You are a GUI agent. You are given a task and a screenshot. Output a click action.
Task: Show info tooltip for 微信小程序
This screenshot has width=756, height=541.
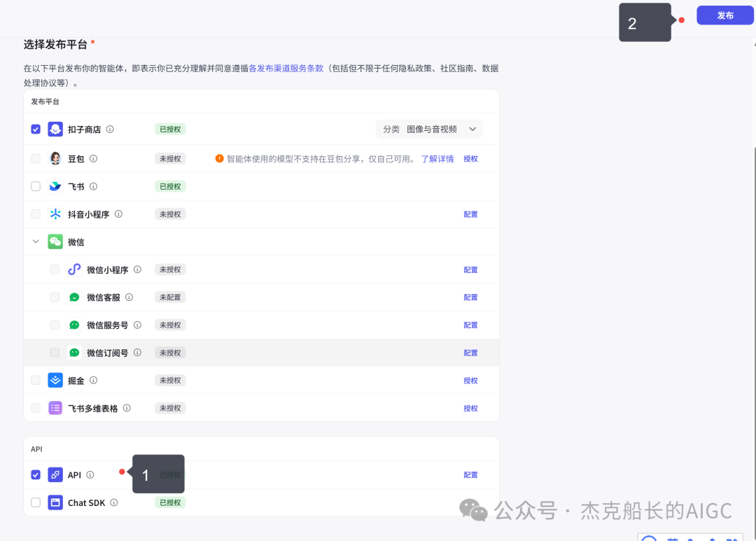point(137,269)
